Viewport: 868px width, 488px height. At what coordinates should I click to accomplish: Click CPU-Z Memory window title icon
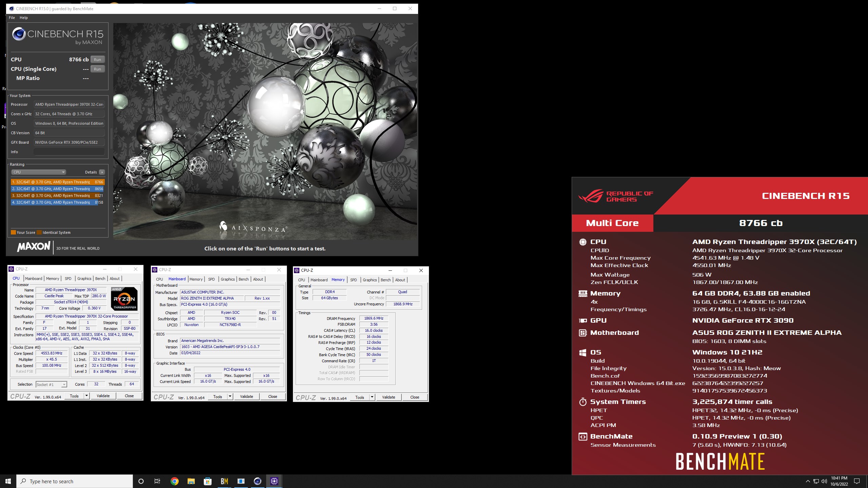[297, 270]
